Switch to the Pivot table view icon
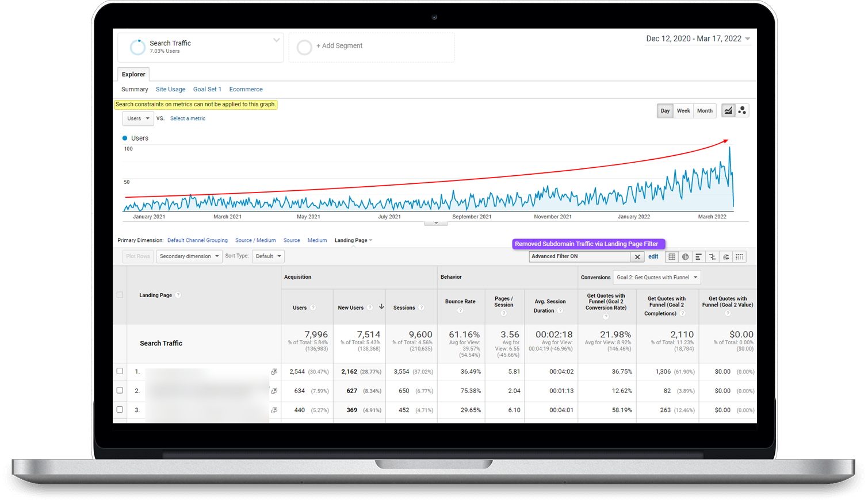Image resolution: width=868 pixels, height=500 pixels. click(739, 257)
